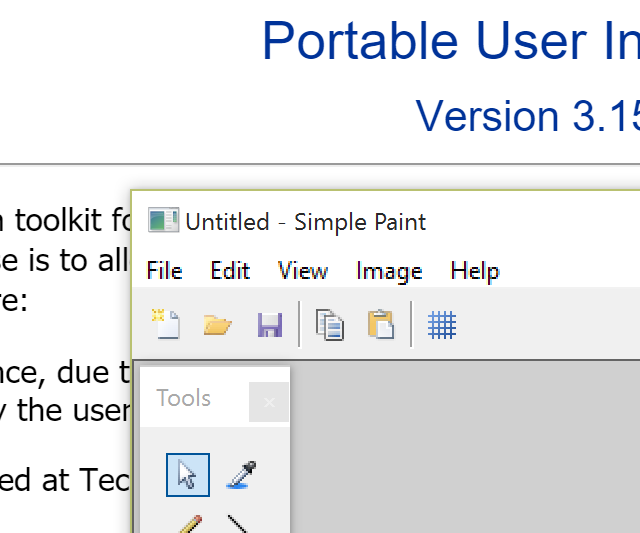Open the File menu
This screenshot has width=640, height=533.
164,271
